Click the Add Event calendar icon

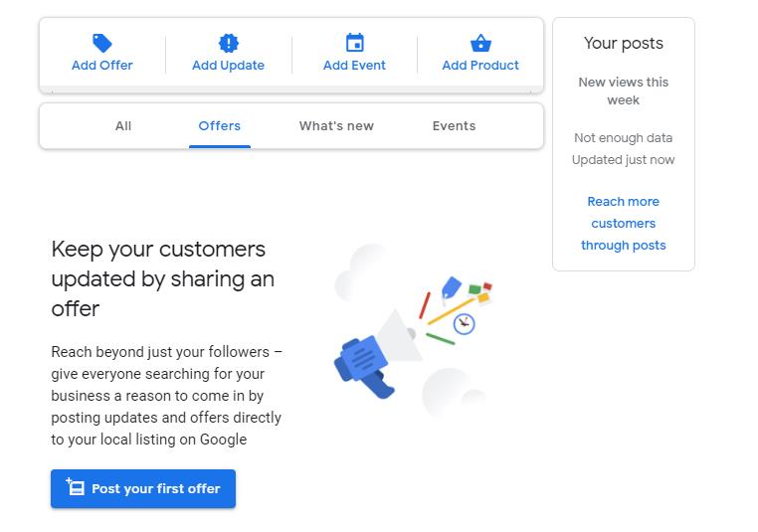point(355,43)
